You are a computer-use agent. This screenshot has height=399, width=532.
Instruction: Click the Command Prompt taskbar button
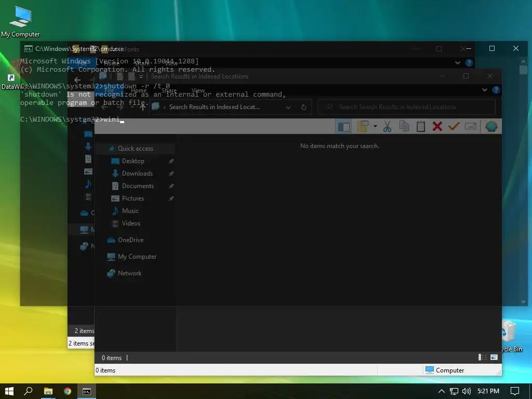click(x=87, y=391)
